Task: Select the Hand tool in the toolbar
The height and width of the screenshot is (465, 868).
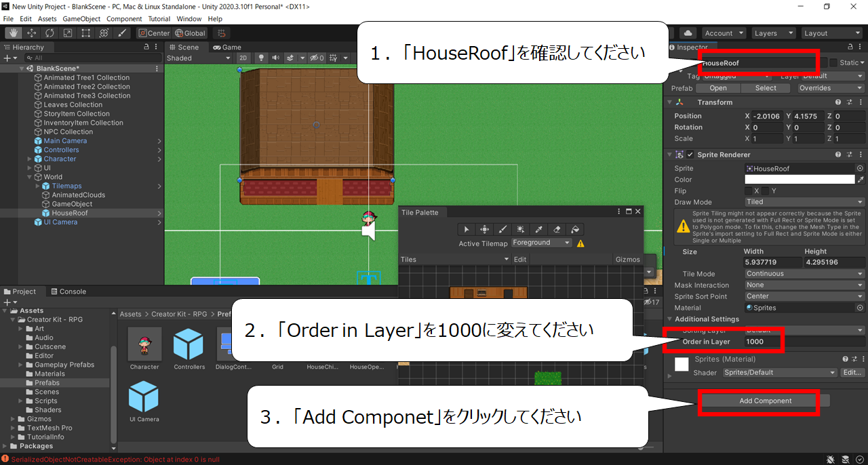Action: click(x=13, y=33)
